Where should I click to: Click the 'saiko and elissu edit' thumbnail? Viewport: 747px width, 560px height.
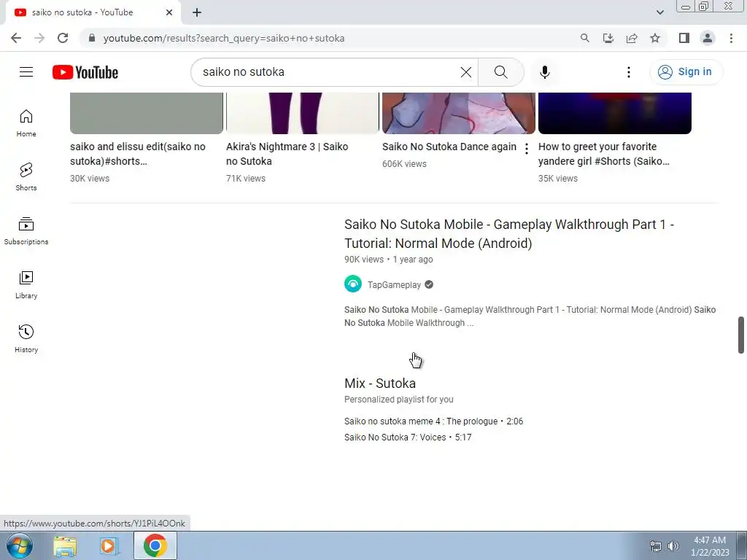click(146, 113)
